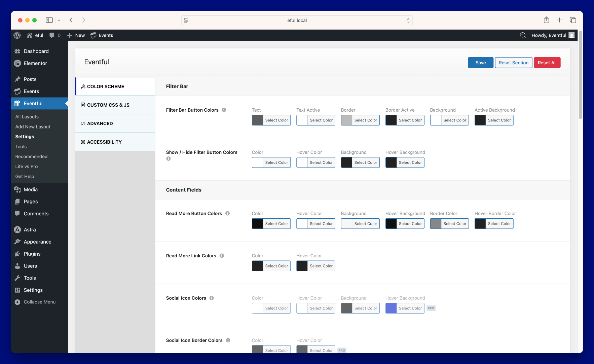
Task: Click the info icon beside Filter Bar Button Colors
Action: (224, 110)
